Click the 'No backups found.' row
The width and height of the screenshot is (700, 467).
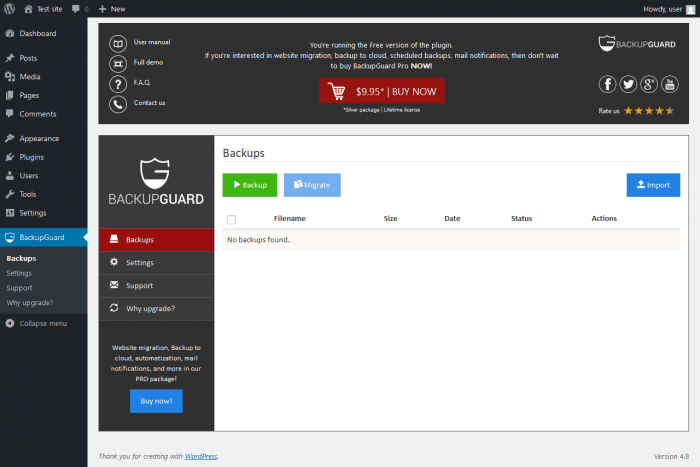coord(451,240)
